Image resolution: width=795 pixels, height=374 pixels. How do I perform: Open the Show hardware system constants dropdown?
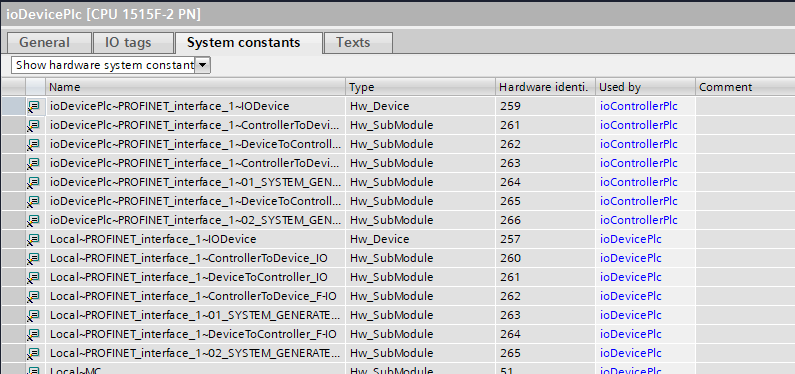pos(202,65)
